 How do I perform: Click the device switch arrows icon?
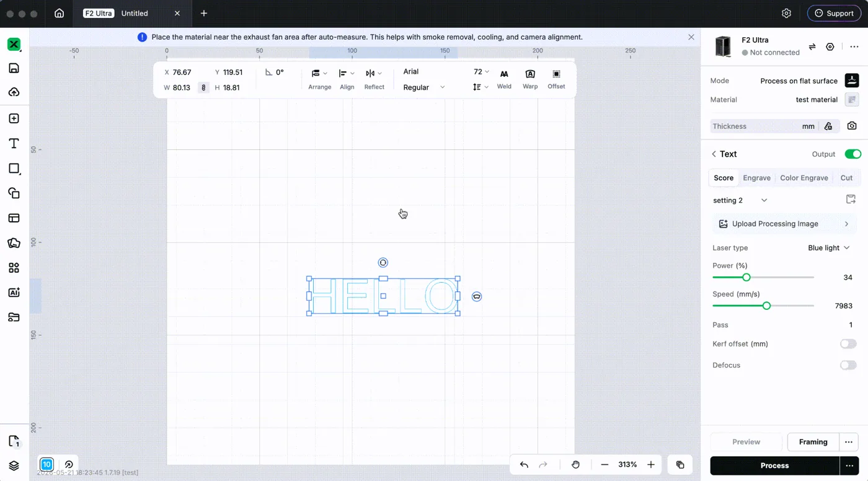[x=812, y=46]
